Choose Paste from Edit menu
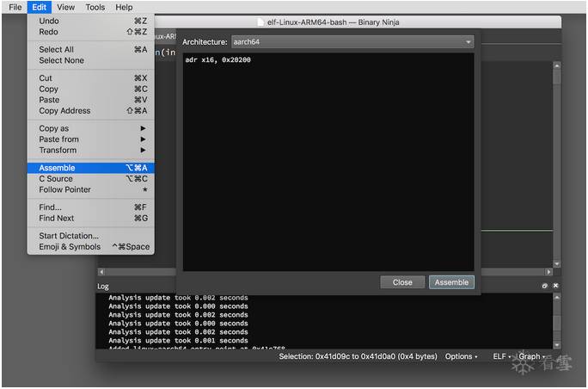This screenshot has height=389, width=588. point(91,100)
